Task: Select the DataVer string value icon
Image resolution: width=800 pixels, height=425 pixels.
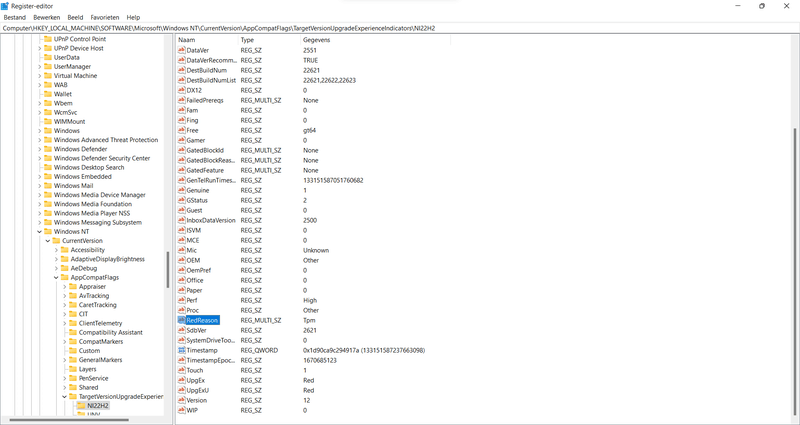Action: (182, 50)
